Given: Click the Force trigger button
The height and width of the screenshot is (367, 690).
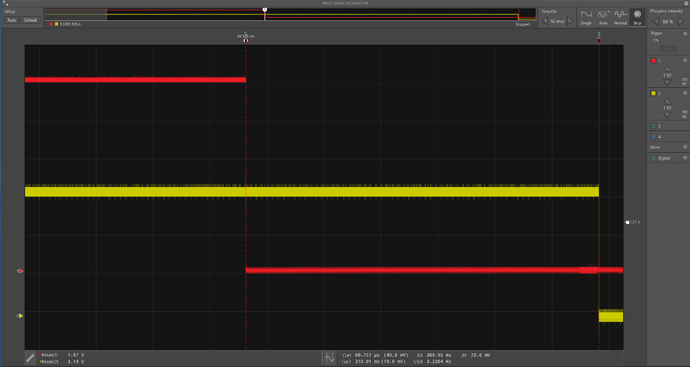Looking at the screenshot, I should pos(668,48).
